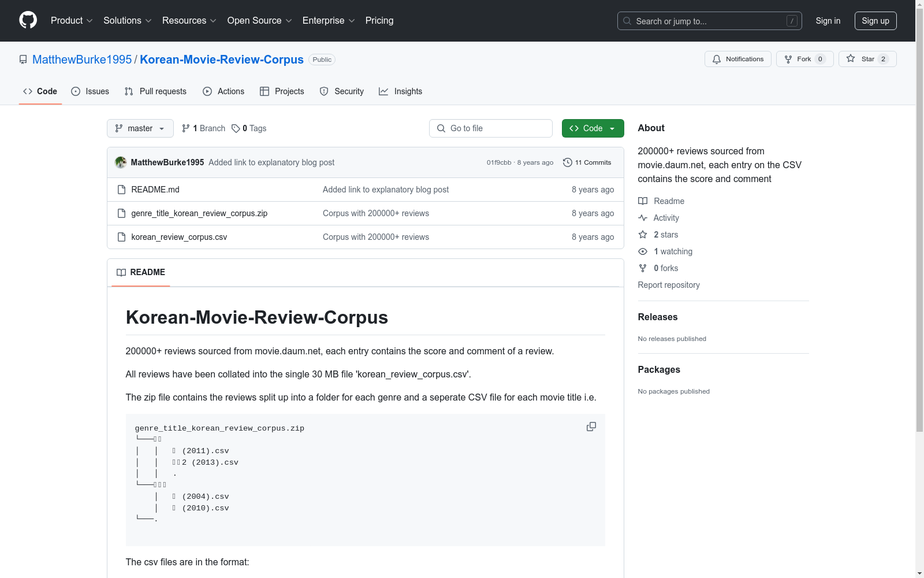Expand the Solutions menu

tap(127, 20)
